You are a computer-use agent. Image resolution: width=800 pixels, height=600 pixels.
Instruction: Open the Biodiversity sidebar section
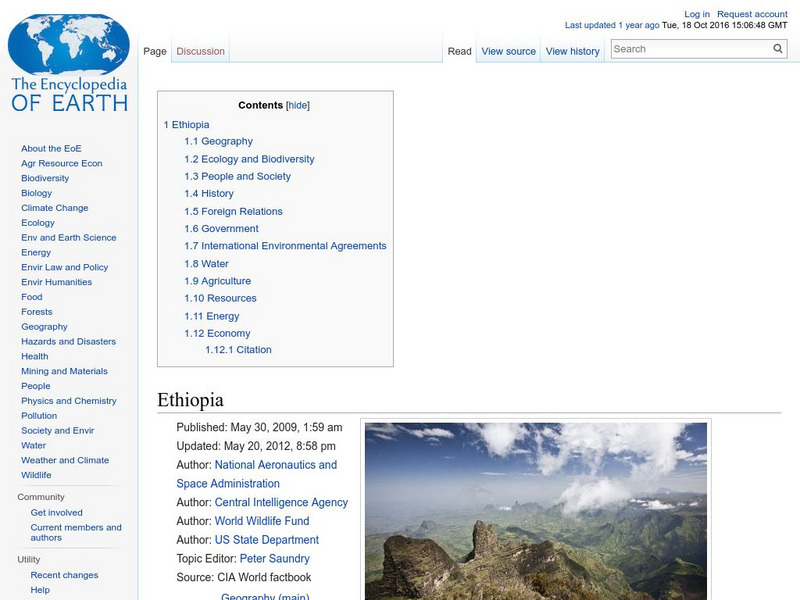44,178
